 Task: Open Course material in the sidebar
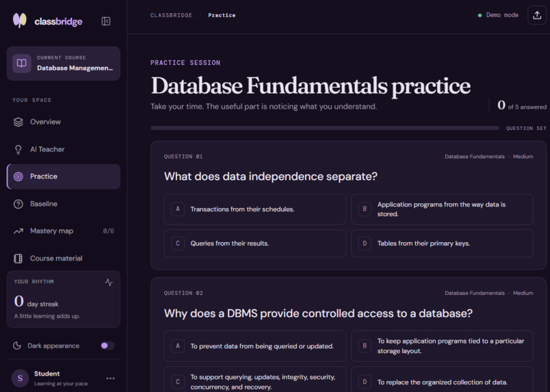coord(64,259)
